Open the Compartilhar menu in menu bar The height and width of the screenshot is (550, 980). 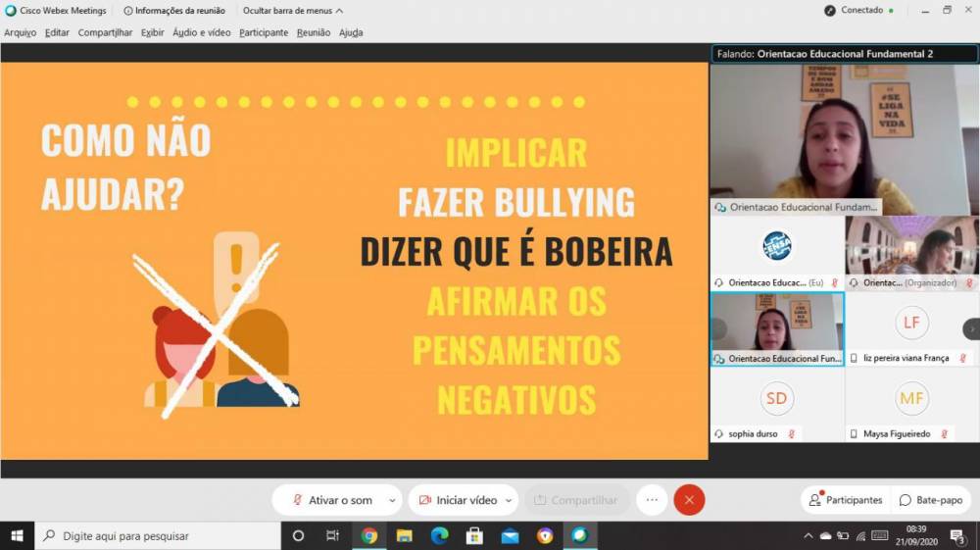tap(105, 32)
